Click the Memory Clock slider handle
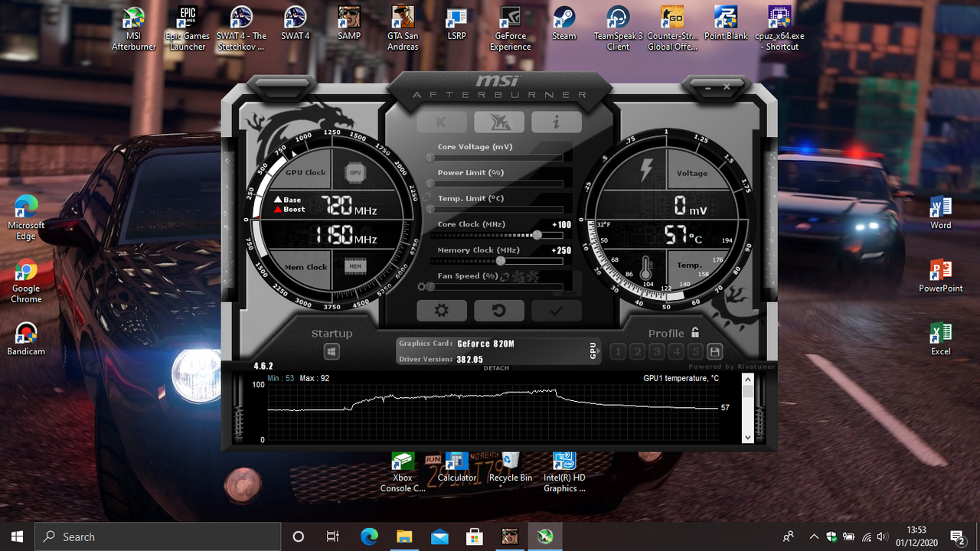This screenshot has width=980, height=551. point(501,261)
